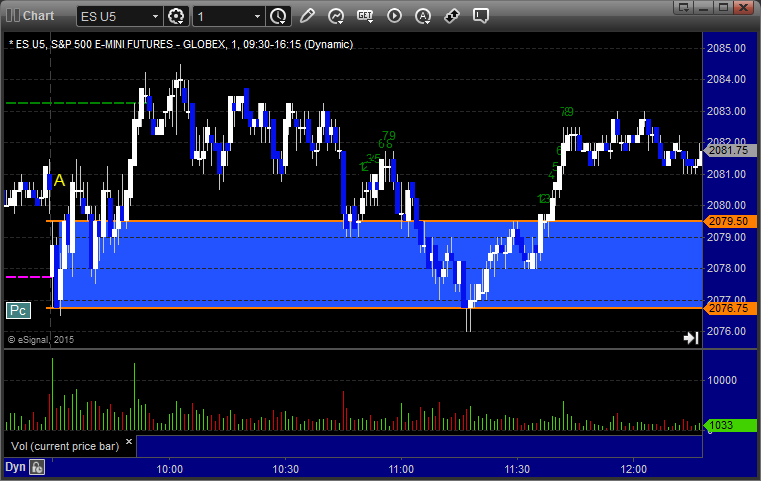Toggle the lock icon beside Dyn
761x481 pixels.
(37, 467)
